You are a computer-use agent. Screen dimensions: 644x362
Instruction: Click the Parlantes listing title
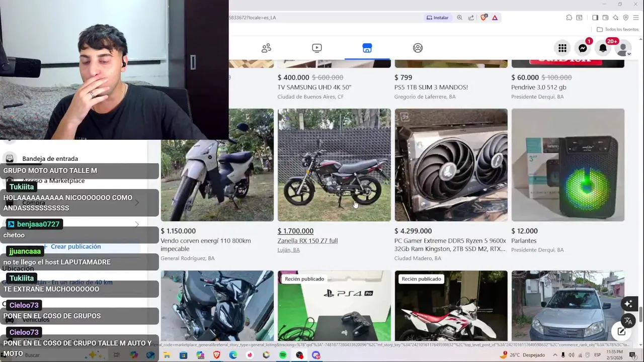[x=524, y=241]
